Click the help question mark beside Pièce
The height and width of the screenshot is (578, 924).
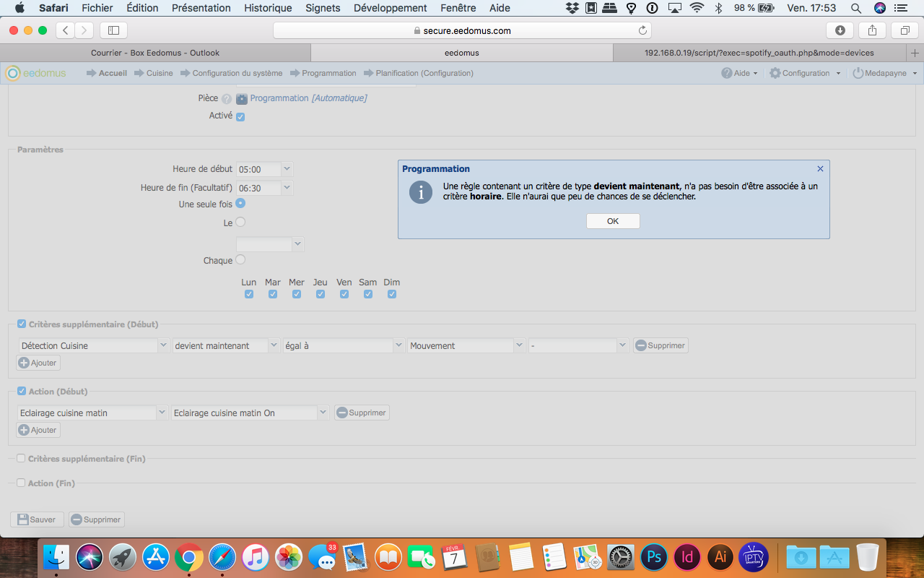pyautogui.click(x=227, y=99)
